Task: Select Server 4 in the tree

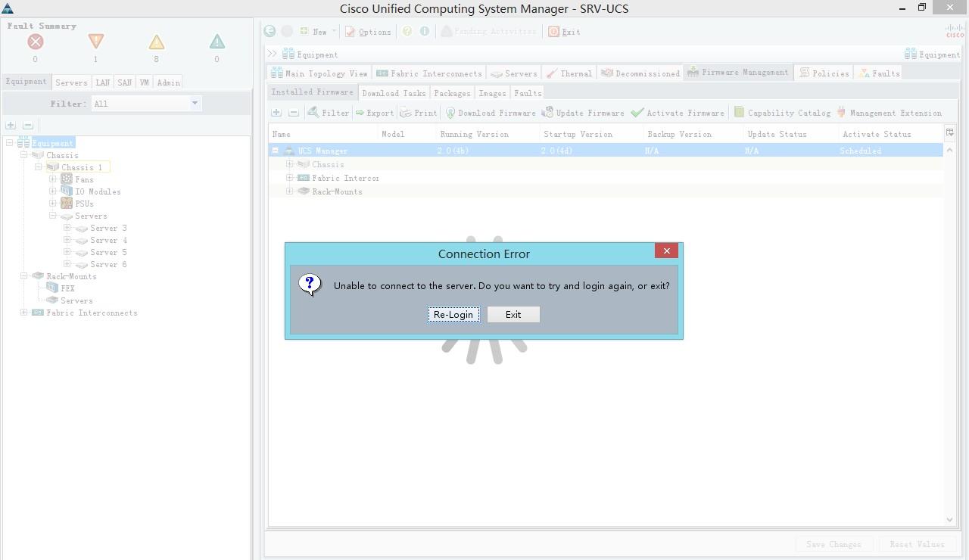Action: [x=108, y=240]
